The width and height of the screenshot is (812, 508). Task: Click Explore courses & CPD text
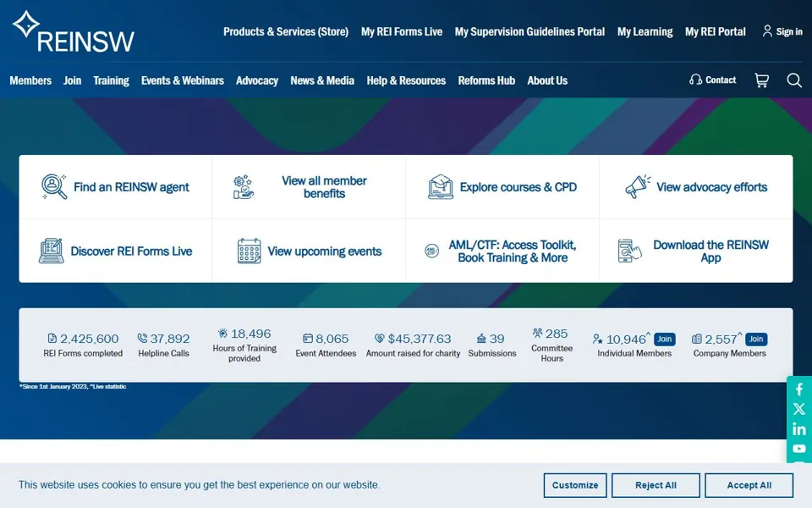coord(518,187)
